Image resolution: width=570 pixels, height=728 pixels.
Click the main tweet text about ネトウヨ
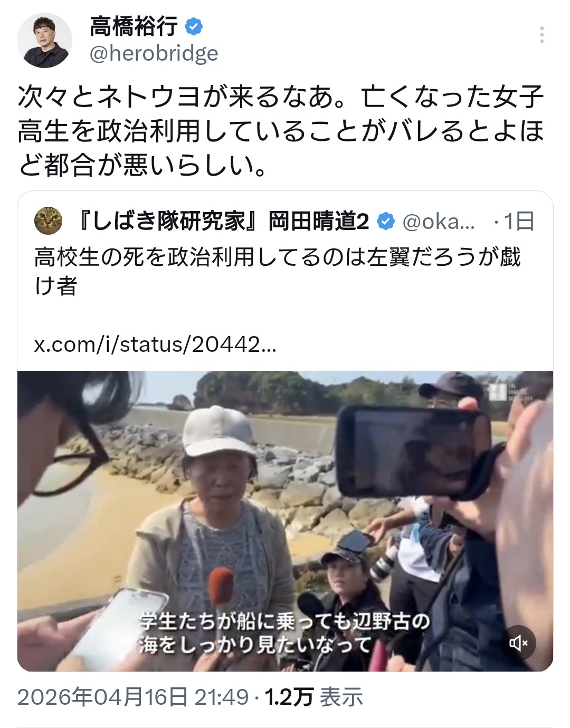[x=281, y=131]
